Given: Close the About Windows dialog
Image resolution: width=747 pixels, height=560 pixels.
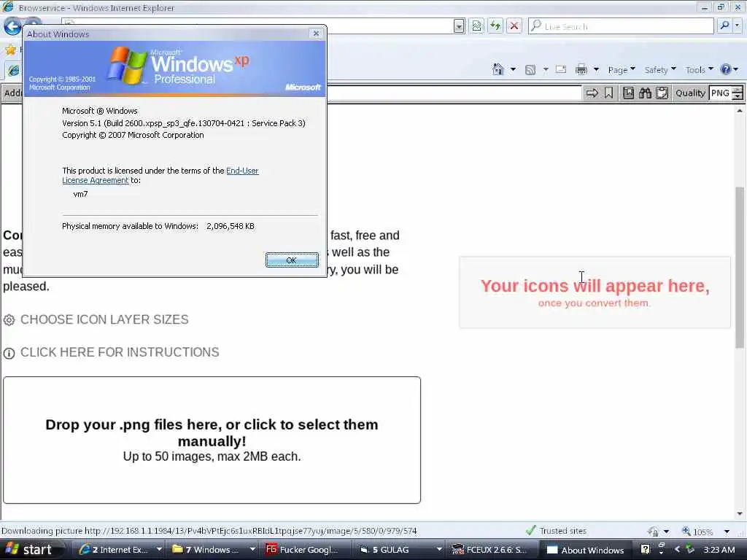Looking at the screenshot, I should [x=316, y=34].
